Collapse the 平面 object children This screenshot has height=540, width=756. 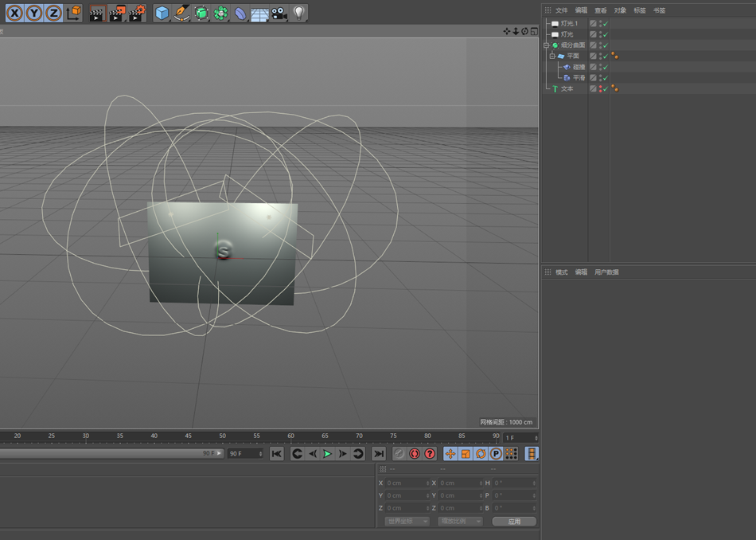coord(552,57)
